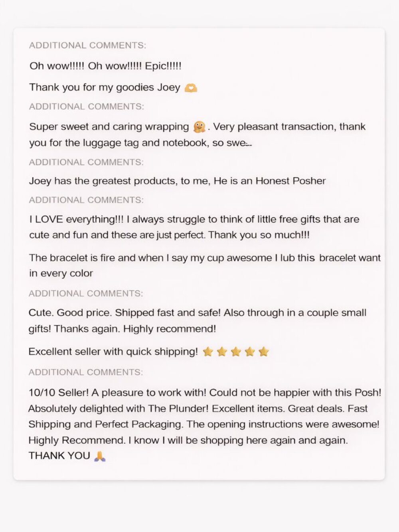The width and height of the screenshot is (399, 532).
Task: Click the second gold star
Action: [x=222, y=352]
